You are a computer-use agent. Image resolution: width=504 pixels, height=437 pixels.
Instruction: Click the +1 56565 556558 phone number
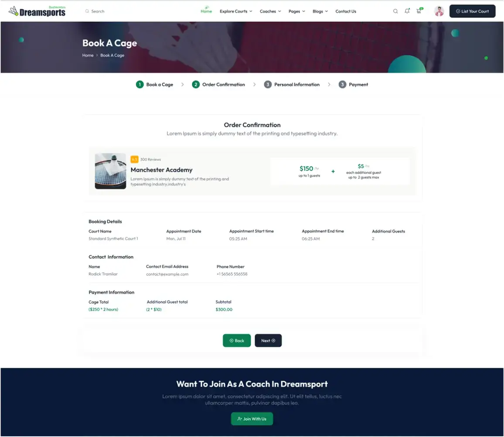click(x=232, y=274)
